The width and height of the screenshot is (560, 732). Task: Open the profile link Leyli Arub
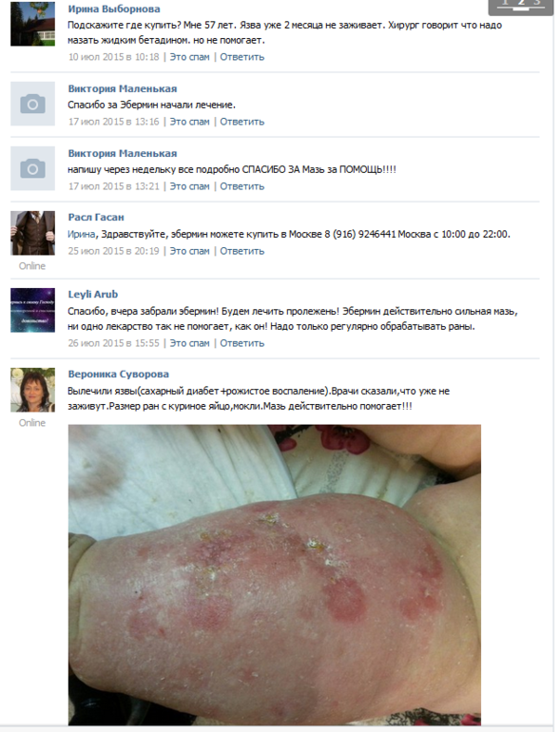(x=93, y=294)
